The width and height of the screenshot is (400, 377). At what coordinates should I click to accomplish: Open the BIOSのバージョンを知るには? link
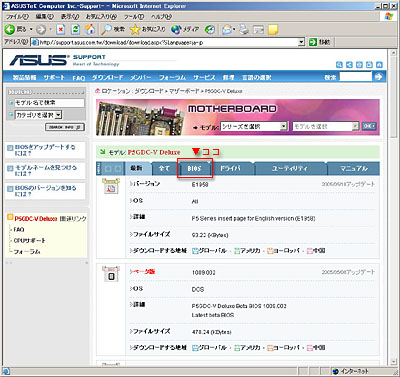(x=45, y=191)
